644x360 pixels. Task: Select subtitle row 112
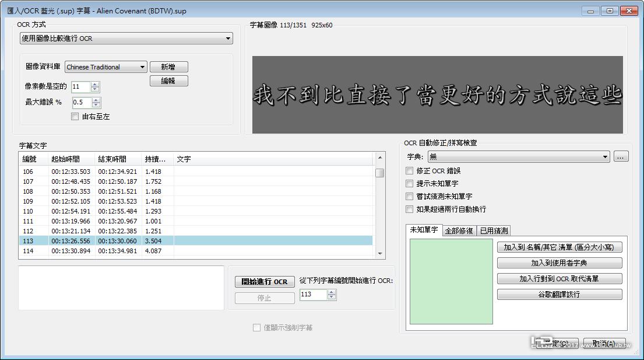196,230
